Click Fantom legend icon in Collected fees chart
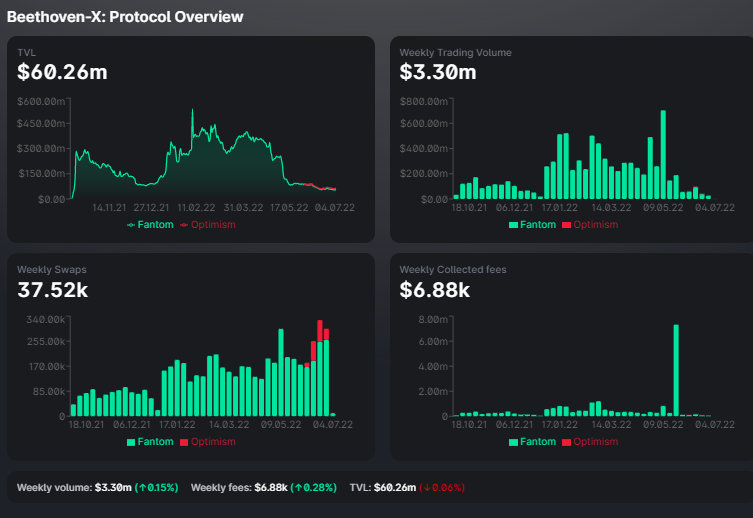 513,442
